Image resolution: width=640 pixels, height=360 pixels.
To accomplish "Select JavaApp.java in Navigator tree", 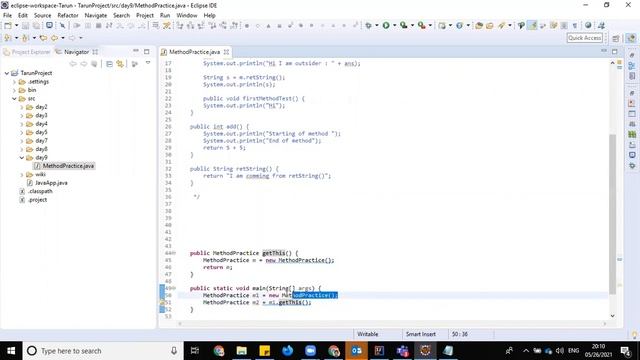I will 47,183.
